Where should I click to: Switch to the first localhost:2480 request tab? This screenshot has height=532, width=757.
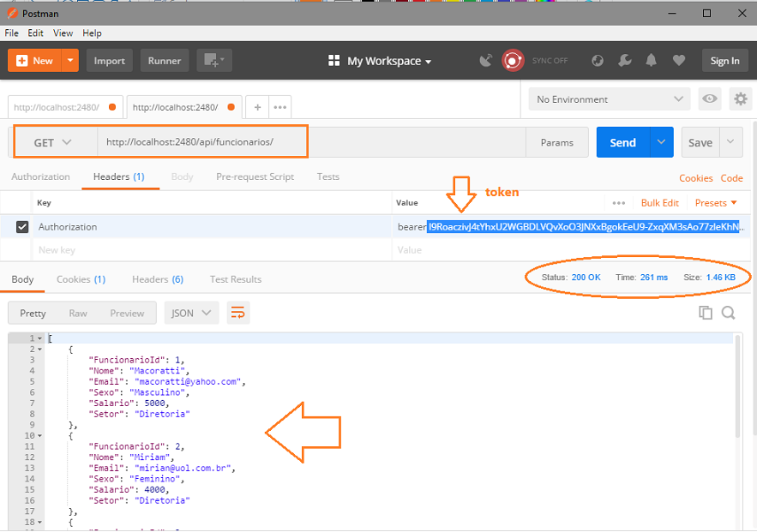click(x=65, y=107)
